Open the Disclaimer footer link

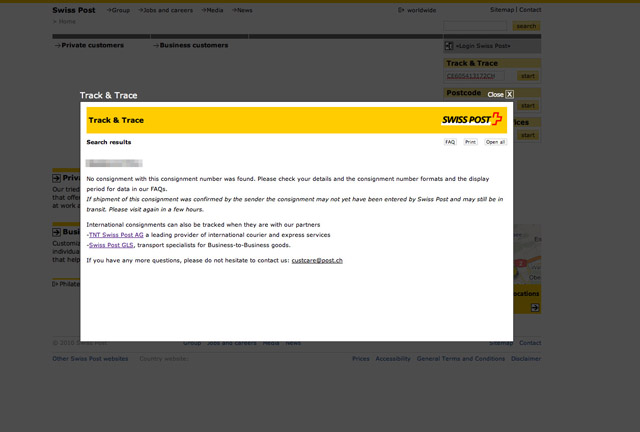point(526,359)
